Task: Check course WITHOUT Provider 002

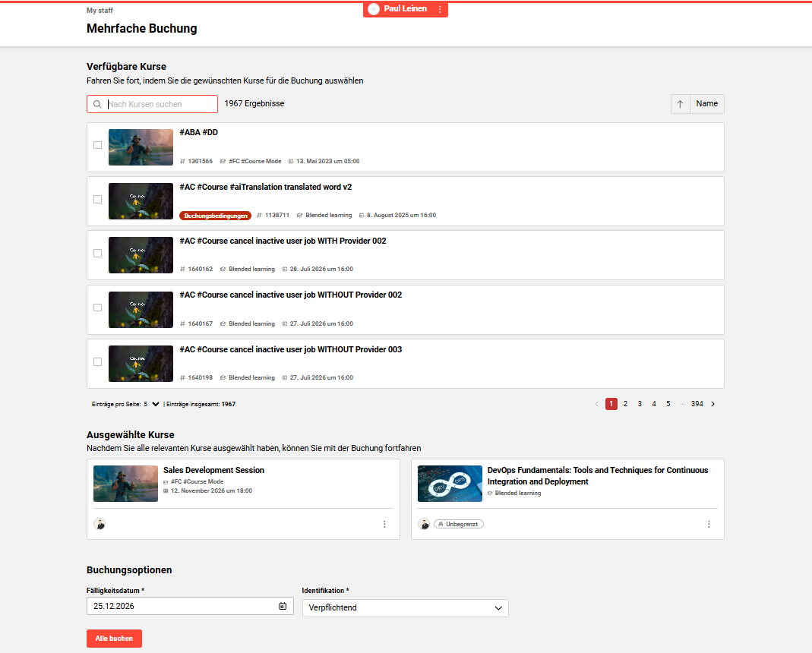Action: (97, 308)
